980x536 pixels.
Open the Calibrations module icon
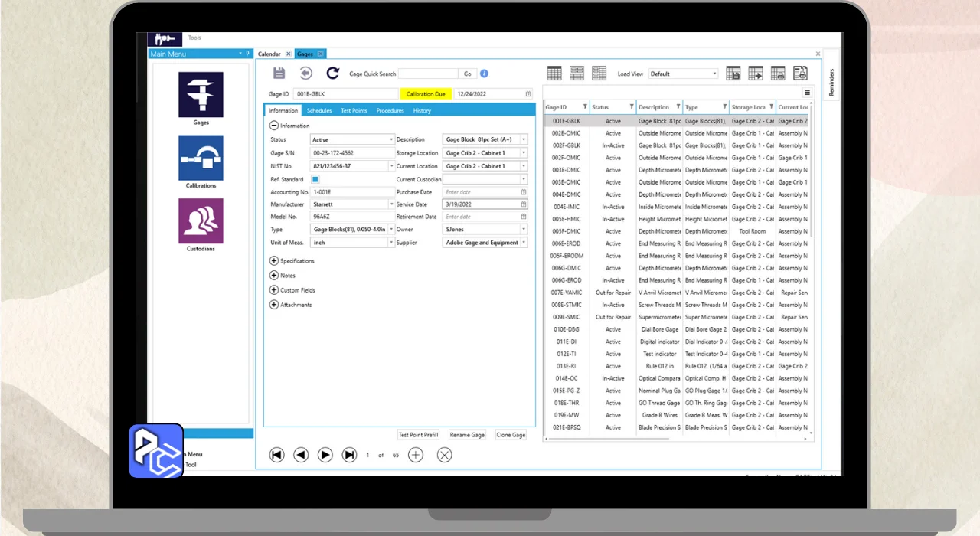pyautogui.click(x=201, y=158)
